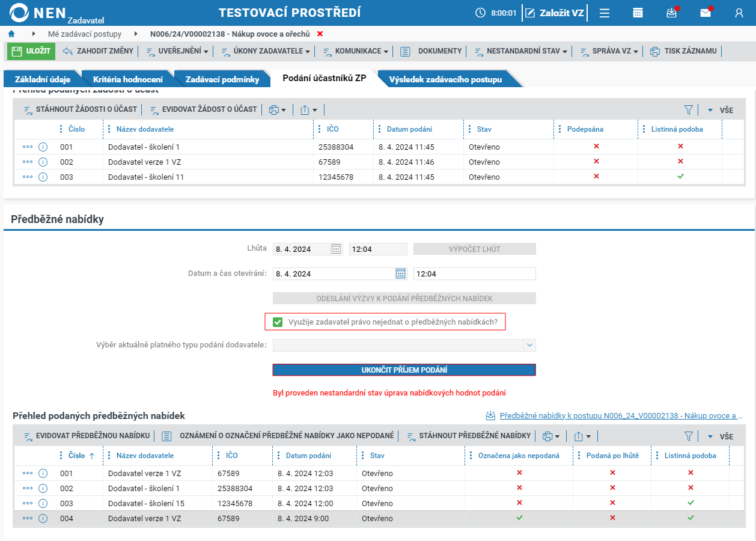Image resolution: width=756 pixels, height=541 pixels.
Task: Switch to the Zadávací podmínky tab
Action: click(222, 79)
